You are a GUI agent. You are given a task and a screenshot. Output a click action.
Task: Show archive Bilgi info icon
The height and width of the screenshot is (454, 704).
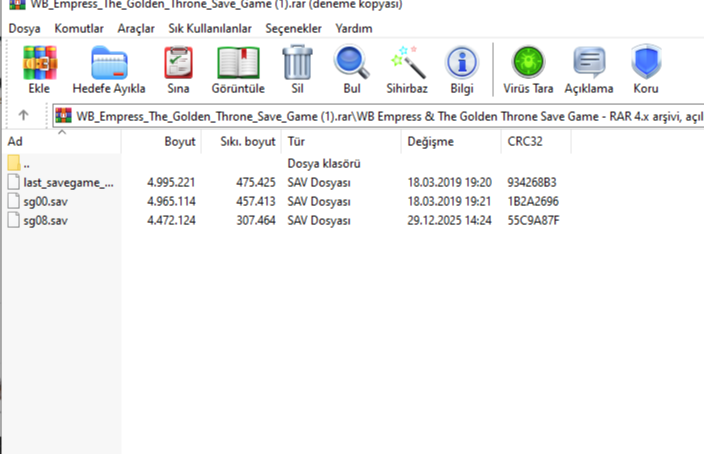(462, 62)
